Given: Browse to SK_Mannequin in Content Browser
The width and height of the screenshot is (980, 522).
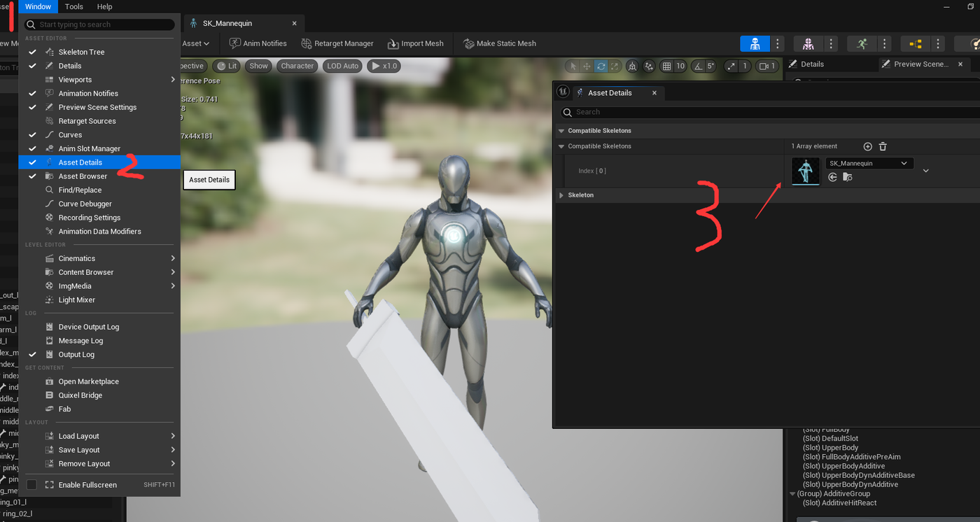Looking at the screenshot, I should [x=847, y=177].
